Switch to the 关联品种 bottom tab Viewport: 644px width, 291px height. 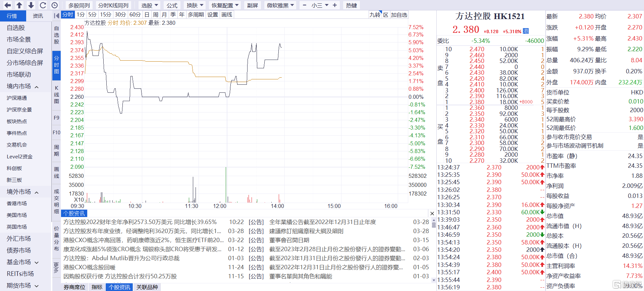(147, 287)
